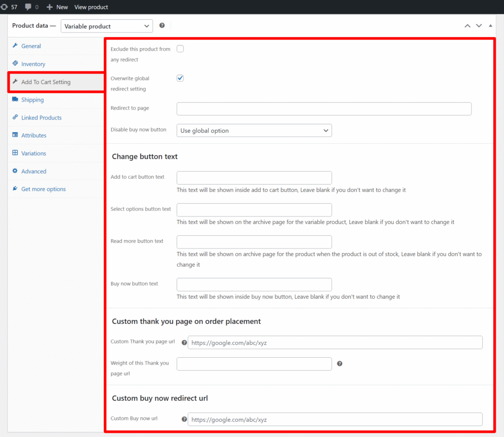Click the Redirect to page input field
Screen dimensions: 504x437
click(324, 109)
